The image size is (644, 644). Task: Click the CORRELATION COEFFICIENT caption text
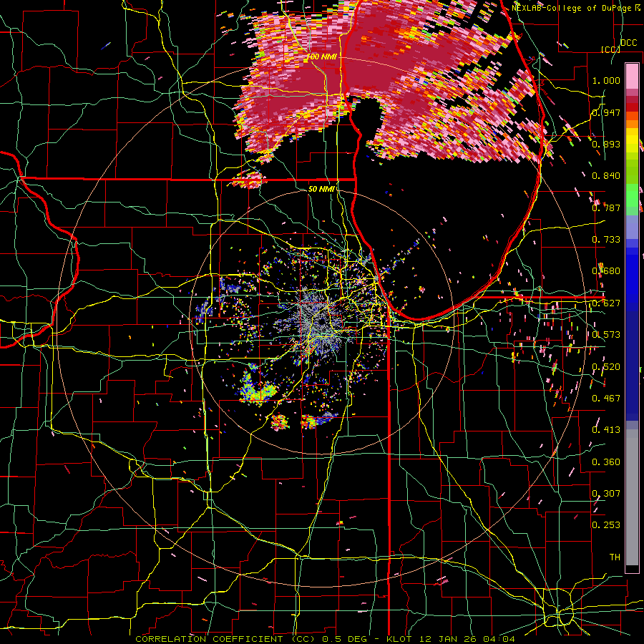(209, 639)
